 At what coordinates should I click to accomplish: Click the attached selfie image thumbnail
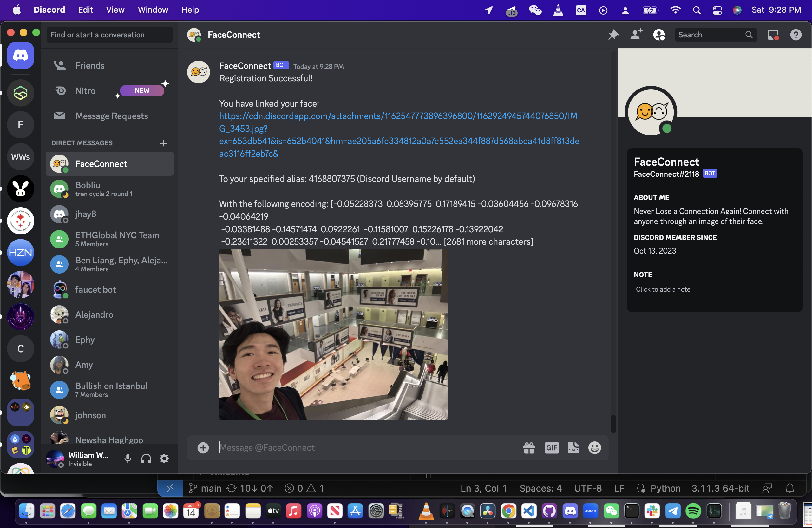pos(333,334)
